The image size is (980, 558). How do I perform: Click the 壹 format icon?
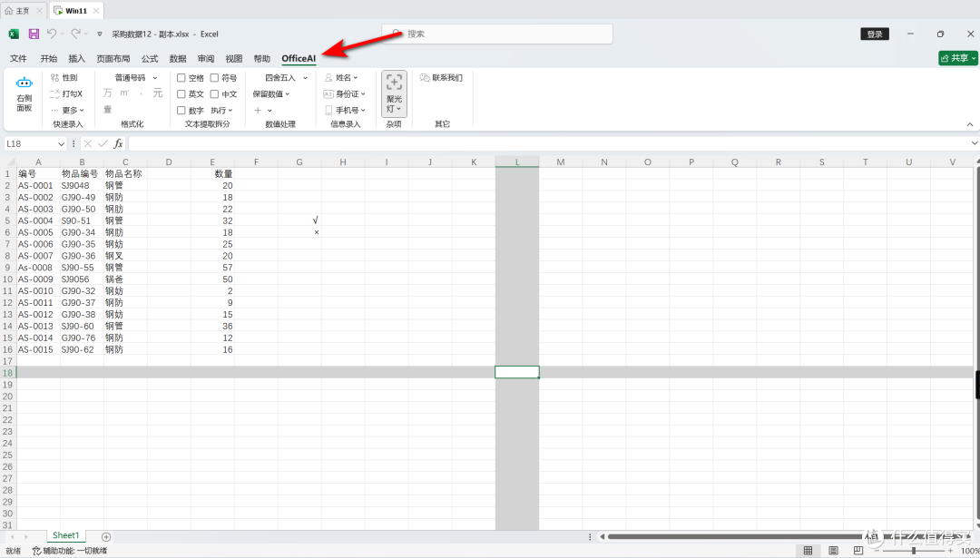click(107, 110)
